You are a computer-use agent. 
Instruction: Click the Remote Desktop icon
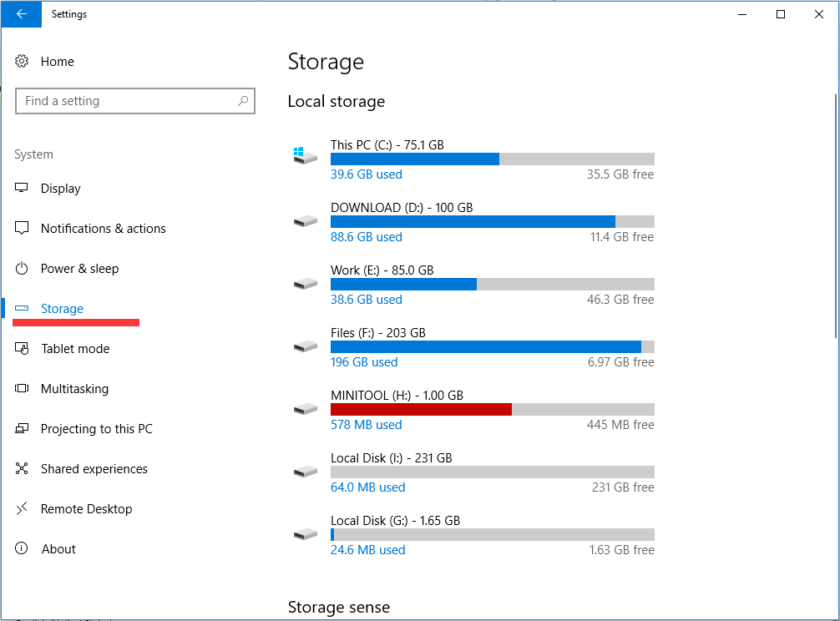pos(23,509)
